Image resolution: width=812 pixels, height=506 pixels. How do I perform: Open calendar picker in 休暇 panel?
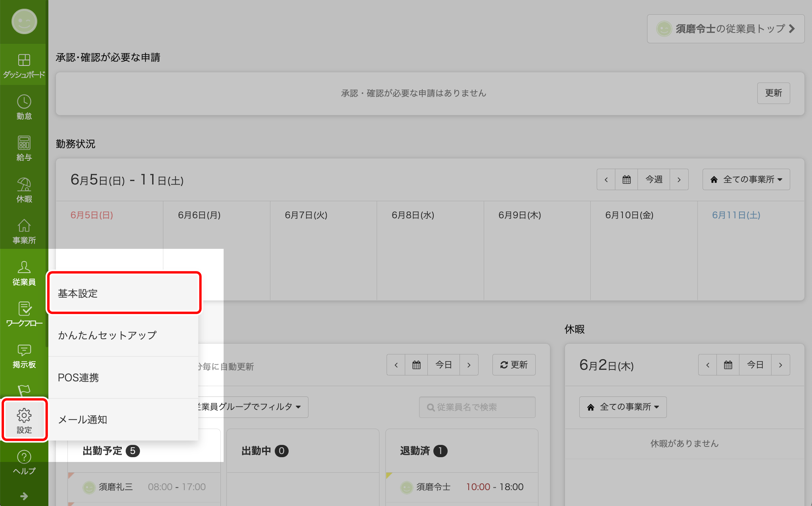tap(728, 365)
